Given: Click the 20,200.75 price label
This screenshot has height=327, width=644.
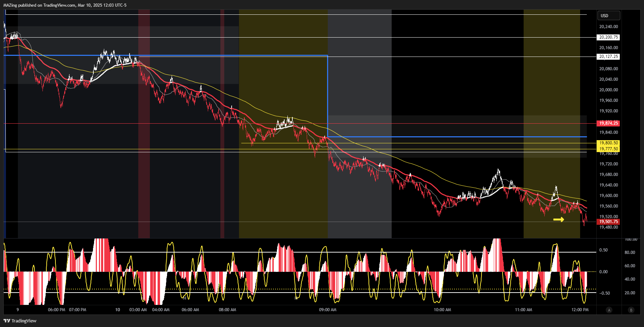Looking at the screenshot, I should 608,37.
